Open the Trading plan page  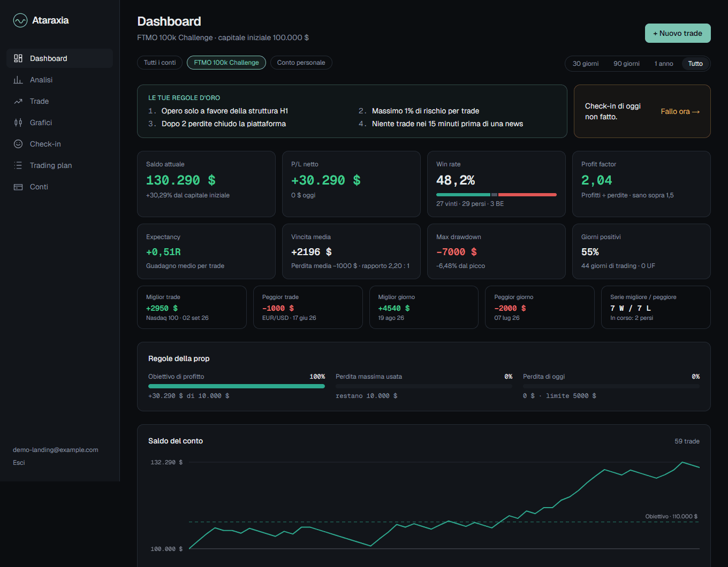[59, 165]
